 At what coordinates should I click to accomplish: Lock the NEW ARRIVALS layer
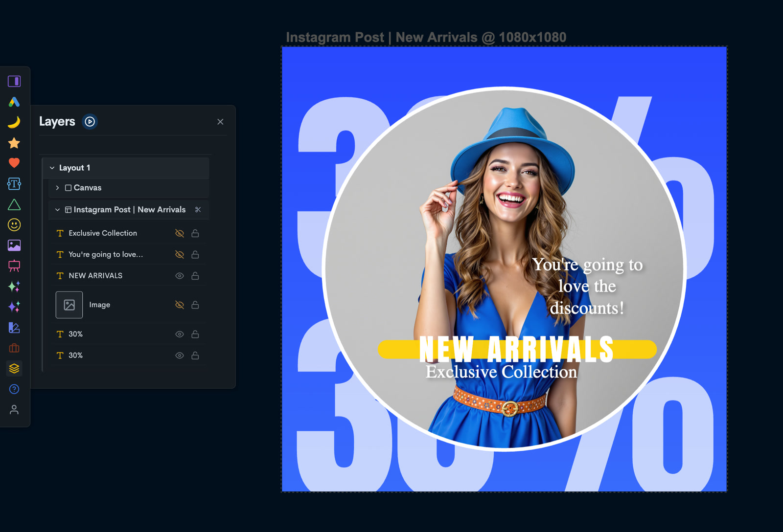tap(195, 276)
